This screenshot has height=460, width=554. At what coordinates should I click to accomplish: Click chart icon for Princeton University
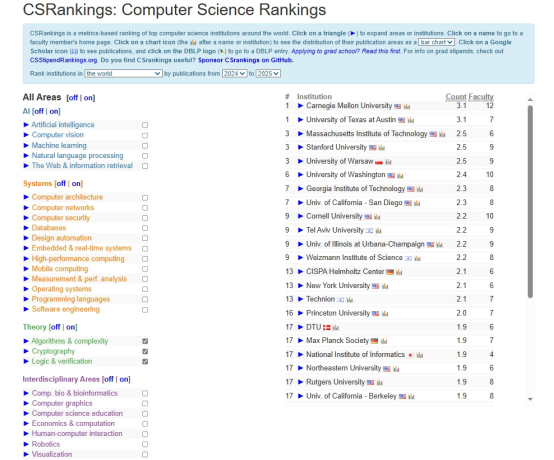[x=385, y=313]
